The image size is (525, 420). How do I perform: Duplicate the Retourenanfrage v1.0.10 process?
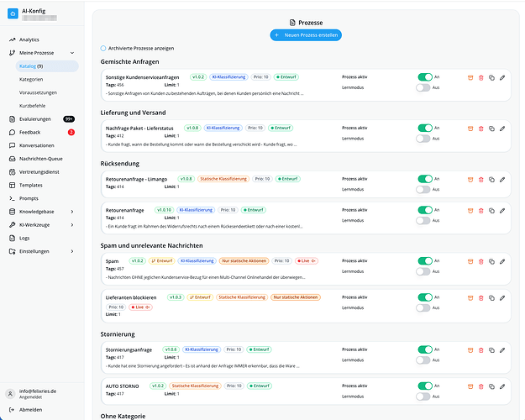pos(491,211)
